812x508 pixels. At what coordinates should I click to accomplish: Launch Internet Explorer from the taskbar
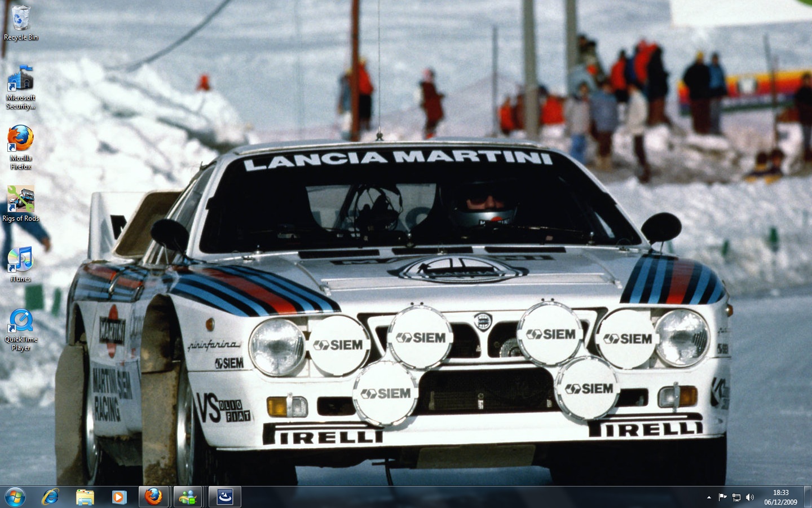[51, 497]
